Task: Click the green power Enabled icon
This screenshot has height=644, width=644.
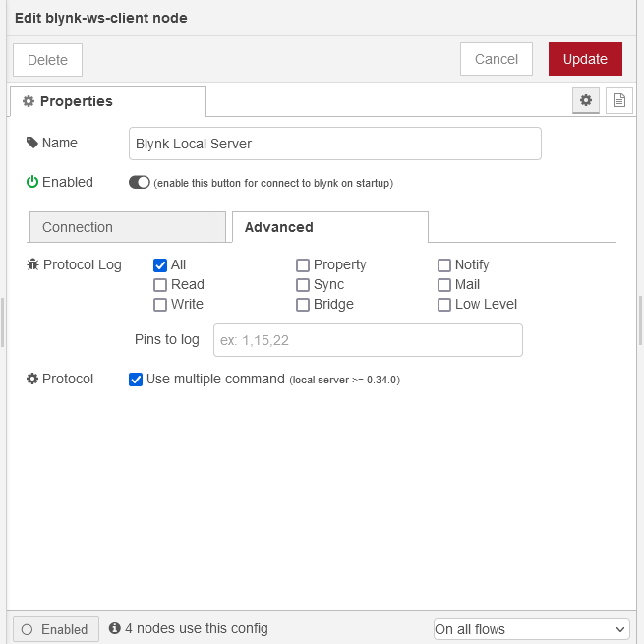Action: [32, 182]
